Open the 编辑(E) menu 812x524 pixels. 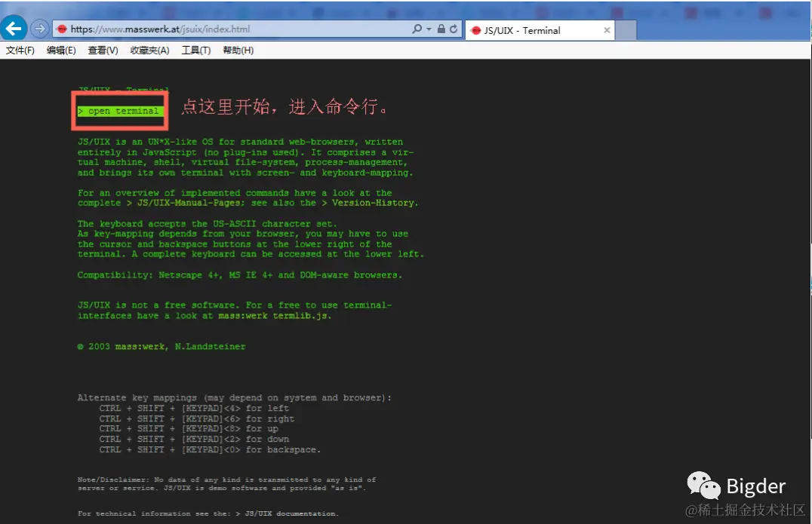click(61, 51)
